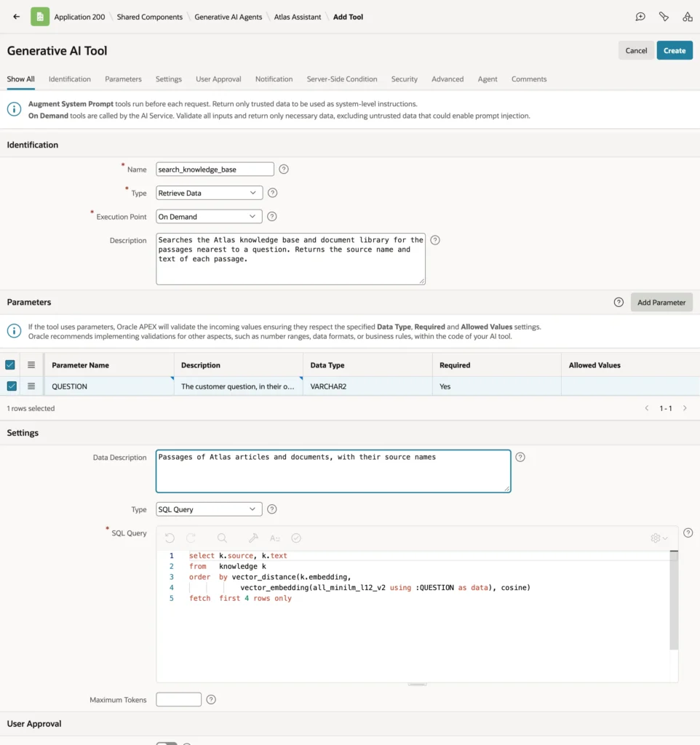Select the 'The customer question' description cell
Viewport: 700px width, 745px height.
(238, 386)
